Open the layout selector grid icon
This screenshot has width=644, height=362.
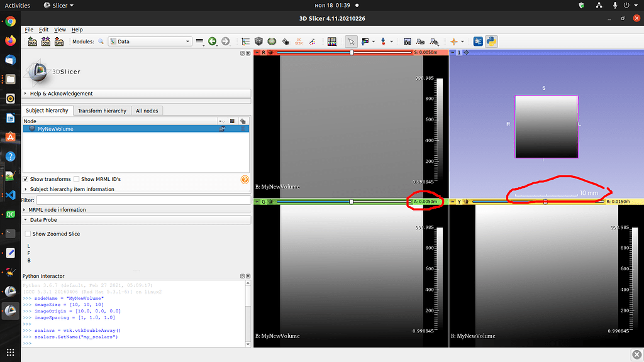coord(331,41)
